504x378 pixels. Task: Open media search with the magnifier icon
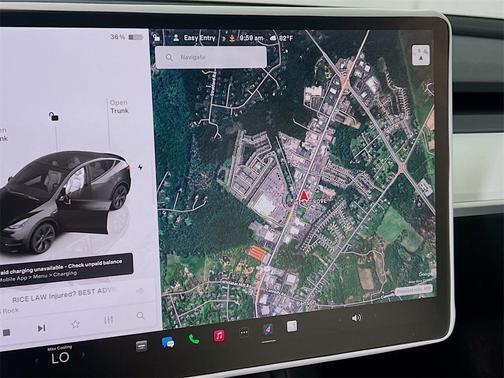tap(141, 315)
